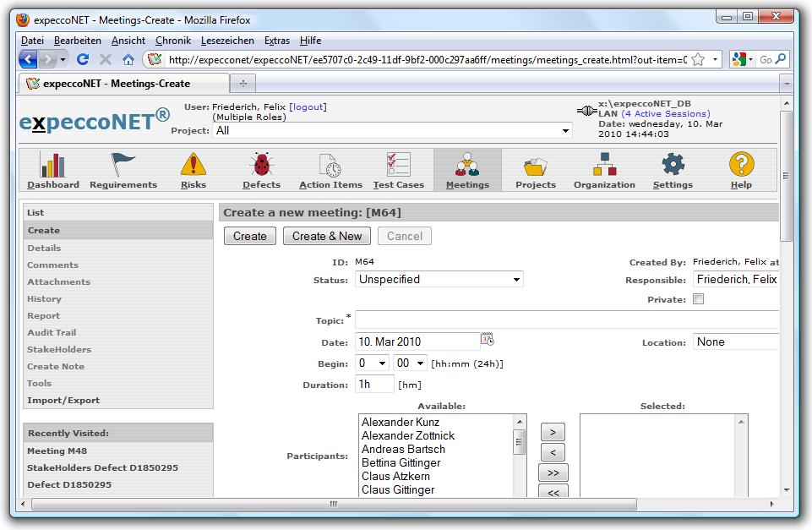Go to Defects ladybug icon
812x530 pixels.
(261, 165)
